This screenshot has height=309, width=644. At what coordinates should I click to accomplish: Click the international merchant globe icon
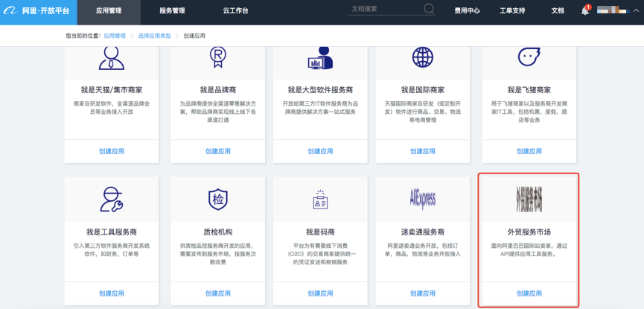423,57
